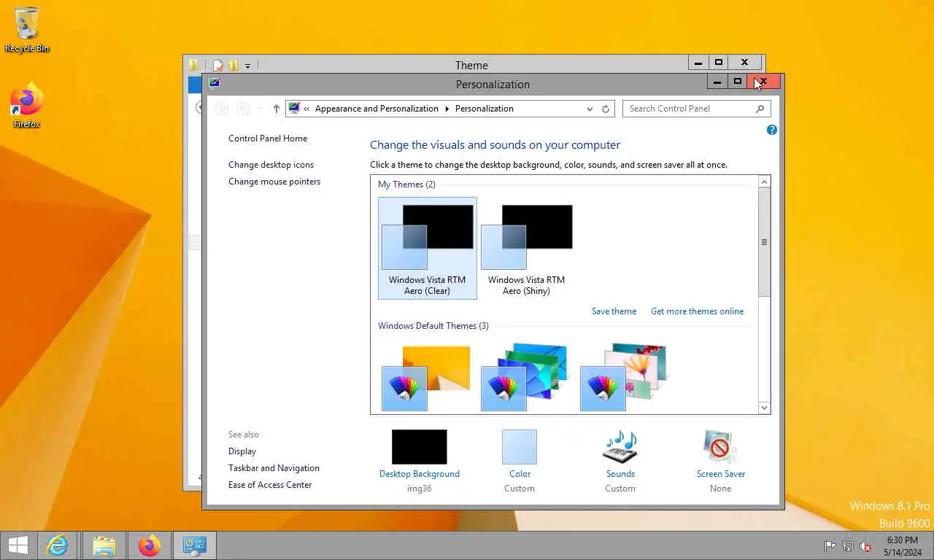This screenshot has width=934, height=560.
Task: Click the taskbar clock showing 6:30 PM
Action: coord(903,546)
